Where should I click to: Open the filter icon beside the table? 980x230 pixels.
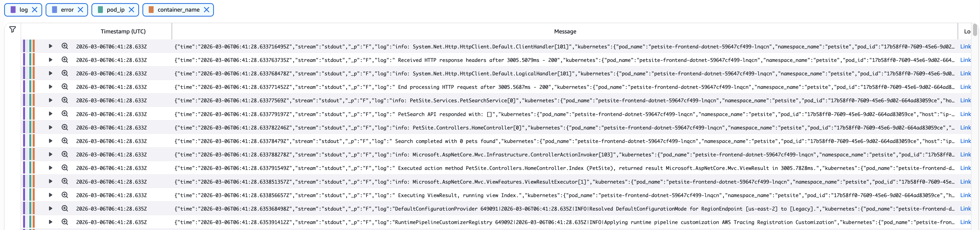coord(12,29)
